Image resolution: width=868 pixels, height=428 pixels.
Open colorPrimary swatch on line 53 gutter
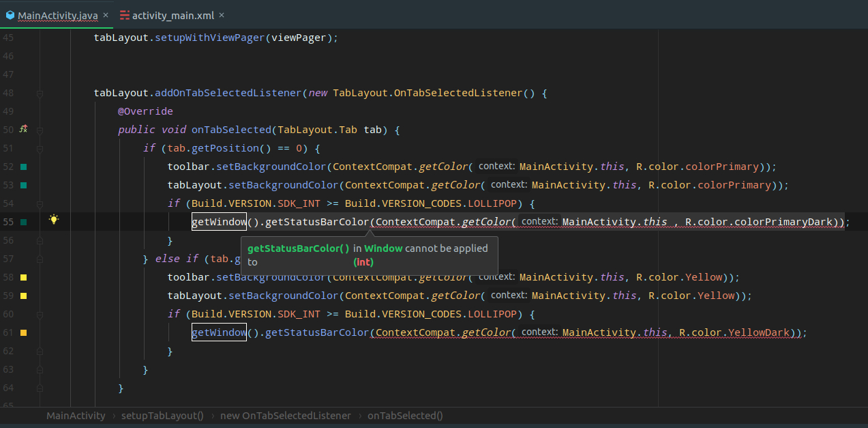[x=23, y=185]
